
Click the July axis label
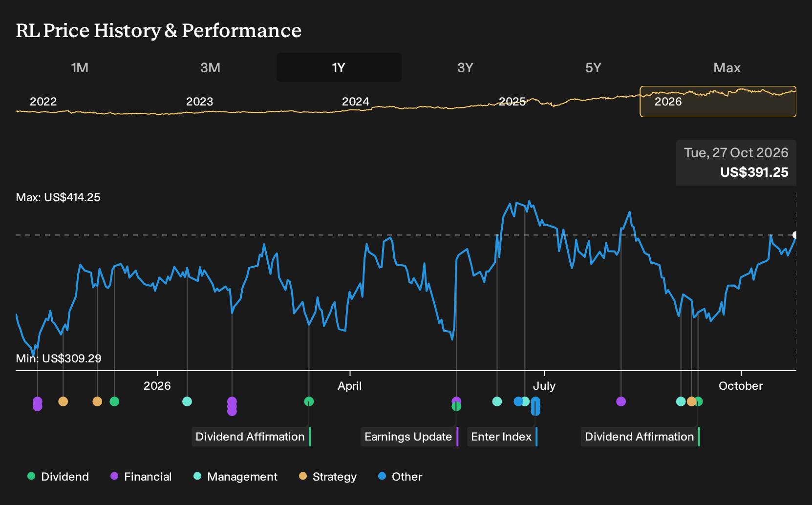click(x=544, y=386)
